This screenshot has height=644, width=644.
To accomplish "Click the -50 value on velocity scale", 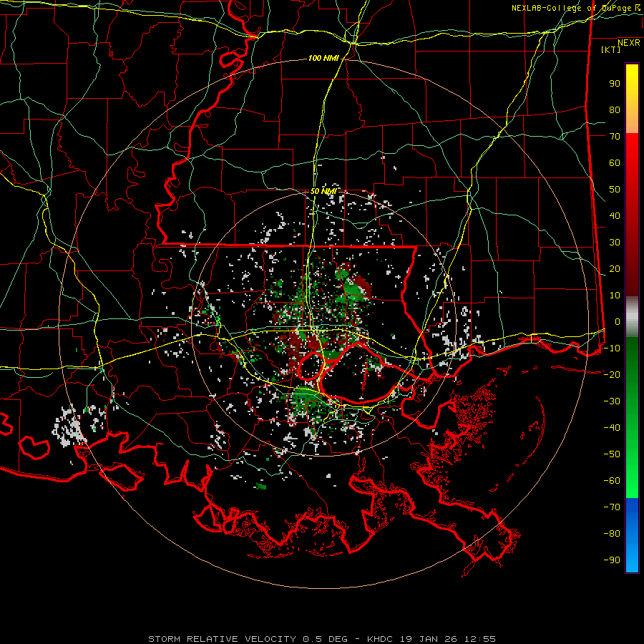I will 612,454.
